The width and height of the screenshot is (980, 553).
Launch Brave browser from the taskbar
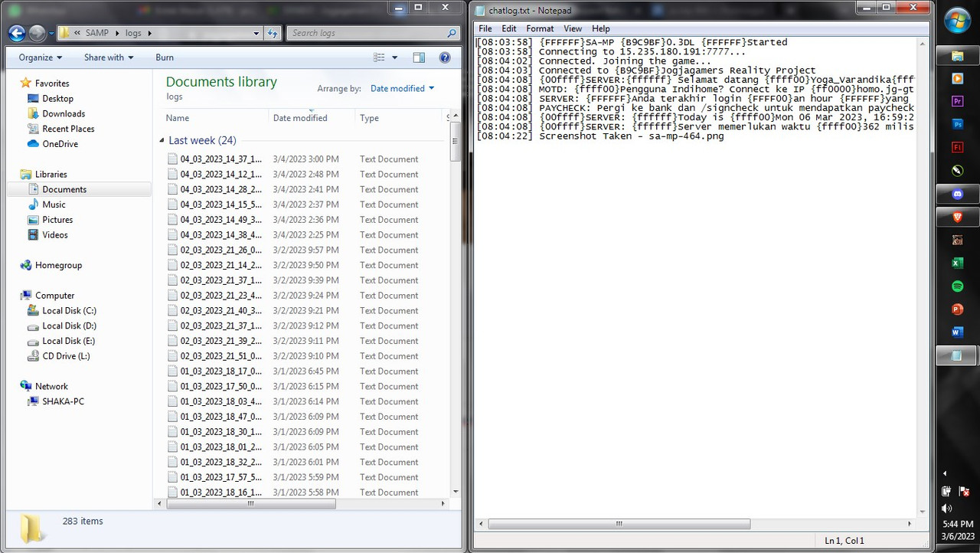(957, 218)
